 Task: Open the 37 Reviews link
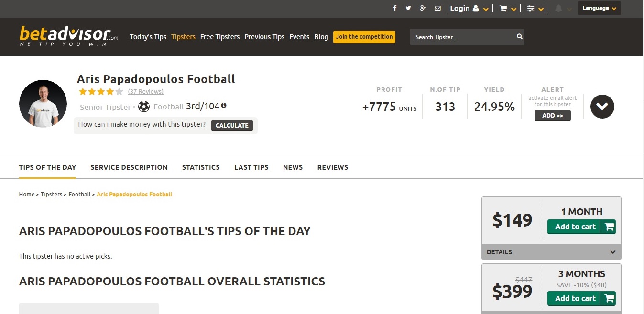point(146,92)
